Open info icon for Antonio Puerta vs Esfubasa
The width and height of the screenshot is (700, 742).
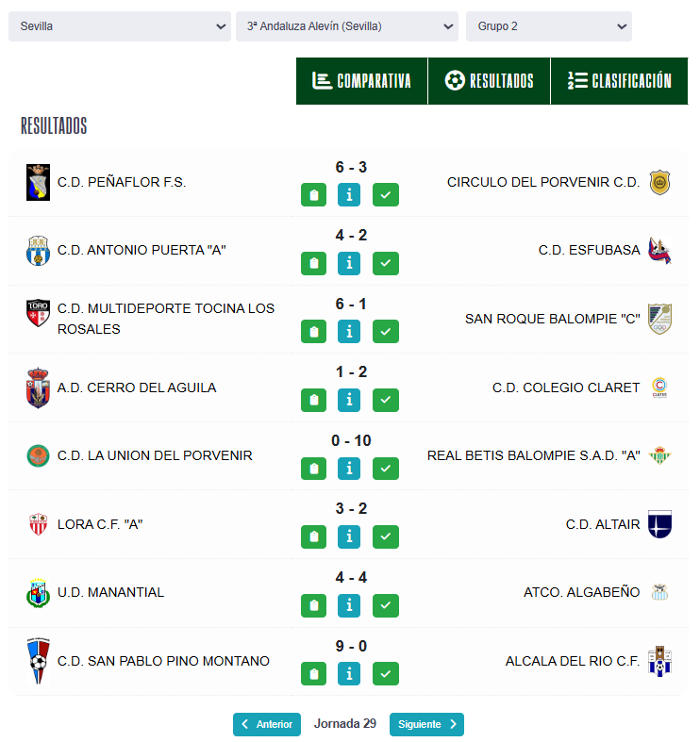pos(349,263)
